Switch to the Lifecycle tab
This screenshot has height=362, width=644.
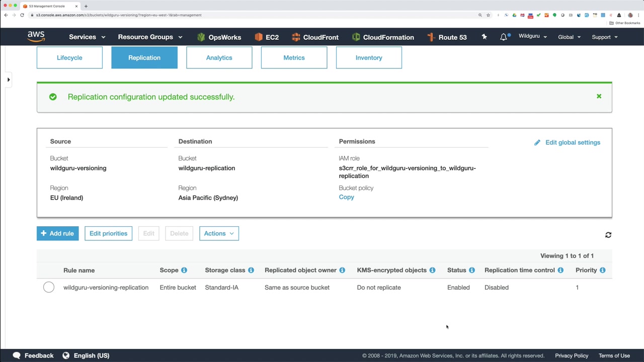(x=69, y=57)
